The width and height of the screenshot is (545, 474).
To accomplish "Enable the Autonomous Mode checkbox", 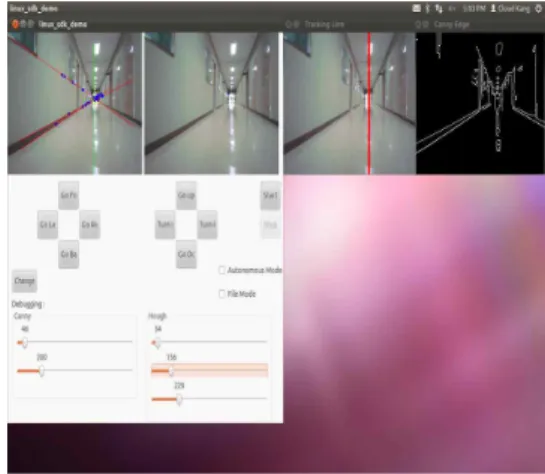I will [x=222, y=270].
